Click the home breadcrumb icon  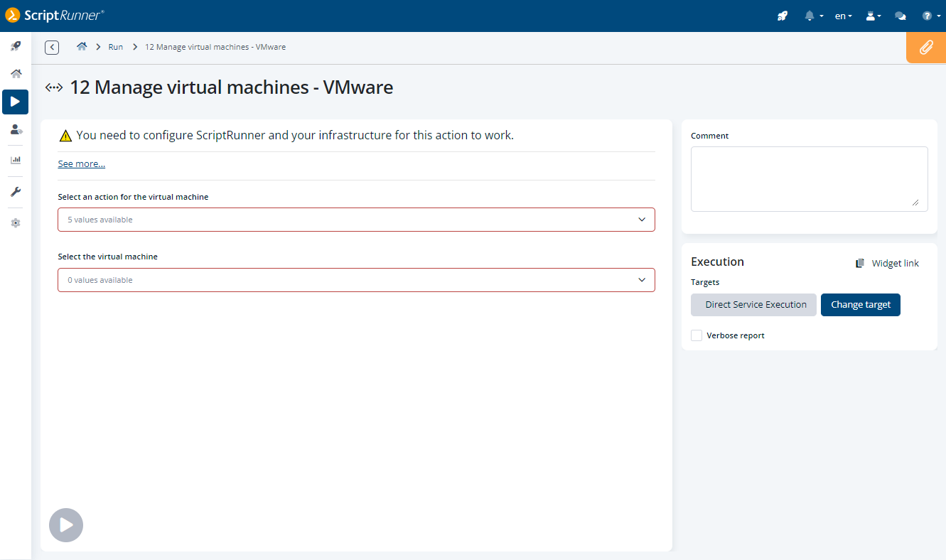[x=82, y=47]
